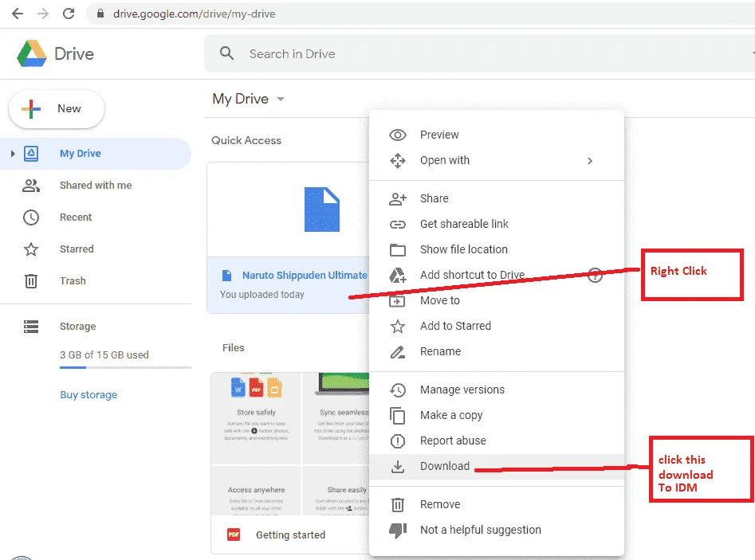Click the Shared with me people icon

coord(31,186)
